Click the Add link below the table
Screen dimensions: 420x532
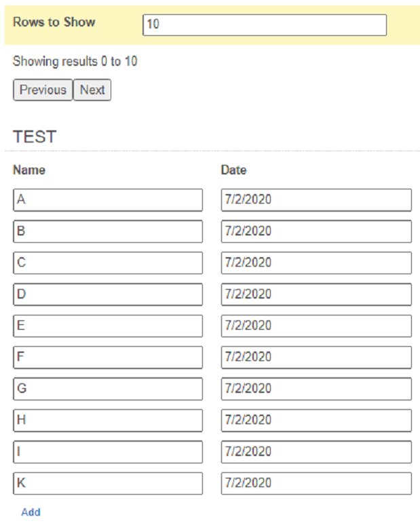(31, 512)
